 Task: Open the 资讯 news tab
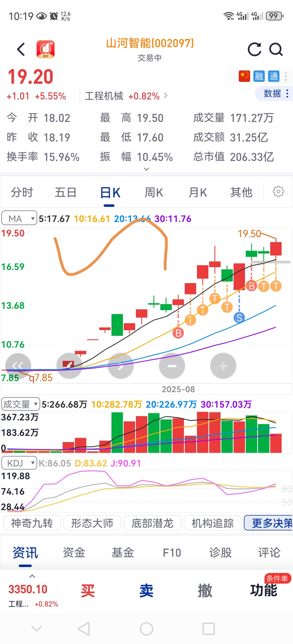[x=25, y=552]
